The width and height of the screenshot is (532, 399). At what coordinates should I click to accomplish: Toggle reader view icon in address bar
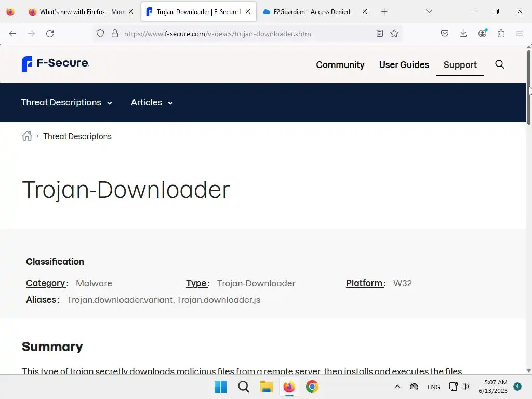click(x=380, y=33)
